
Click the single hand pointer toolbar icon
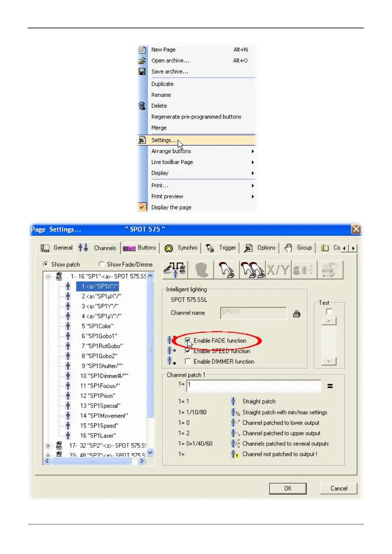point(227,270)
